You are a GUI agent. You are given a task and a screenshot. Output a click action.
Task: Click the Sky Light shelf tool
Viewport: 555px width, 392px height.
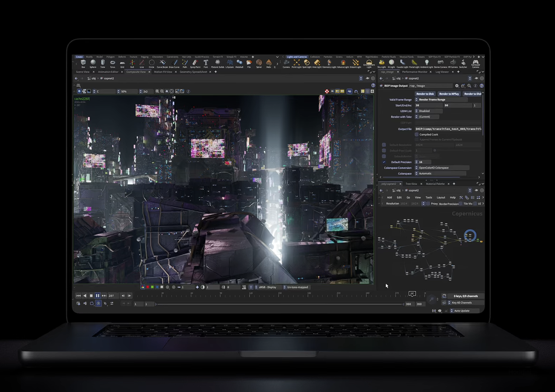click(x=382, y=64)
